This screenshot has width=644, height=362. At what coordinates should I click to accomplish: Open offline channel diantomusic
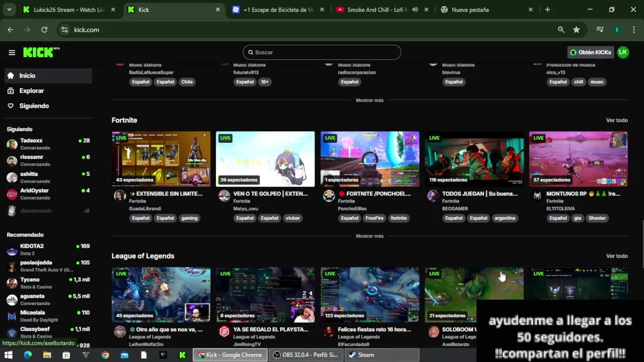coord(48,211)
